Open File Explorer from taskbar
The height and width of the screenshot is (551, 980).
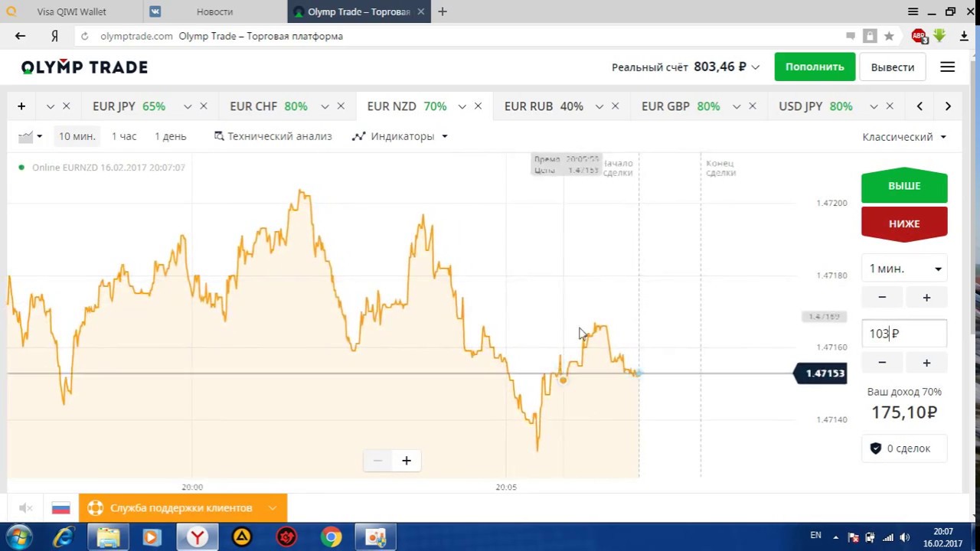pos(108,537)
